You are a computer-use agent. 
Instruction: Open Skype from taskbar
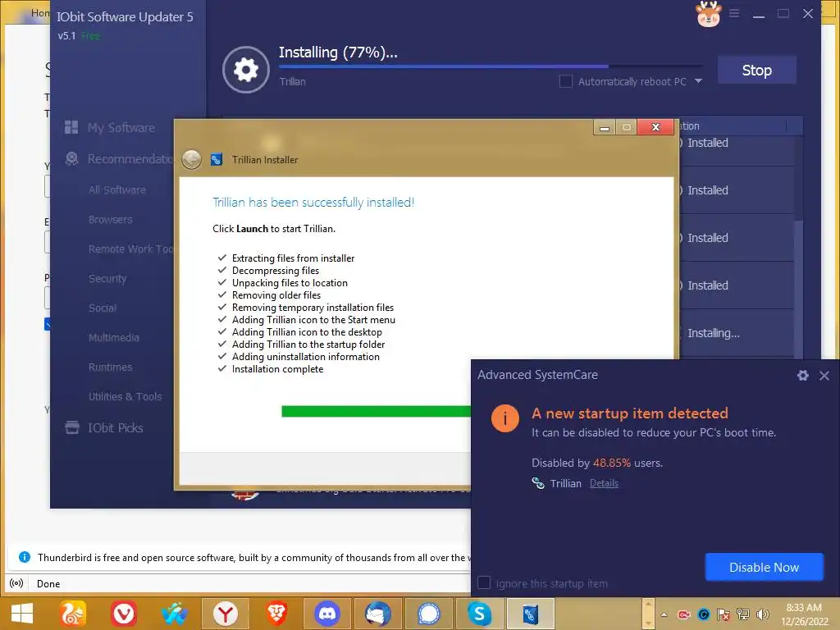479,614
